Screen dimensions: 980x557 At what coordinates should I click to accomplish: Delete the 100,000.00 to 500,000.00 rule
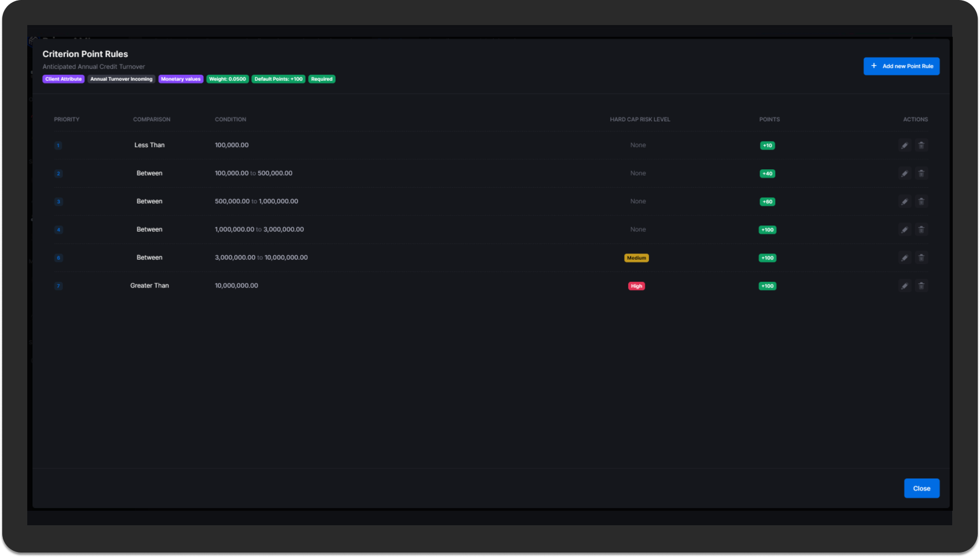[921, 174]
